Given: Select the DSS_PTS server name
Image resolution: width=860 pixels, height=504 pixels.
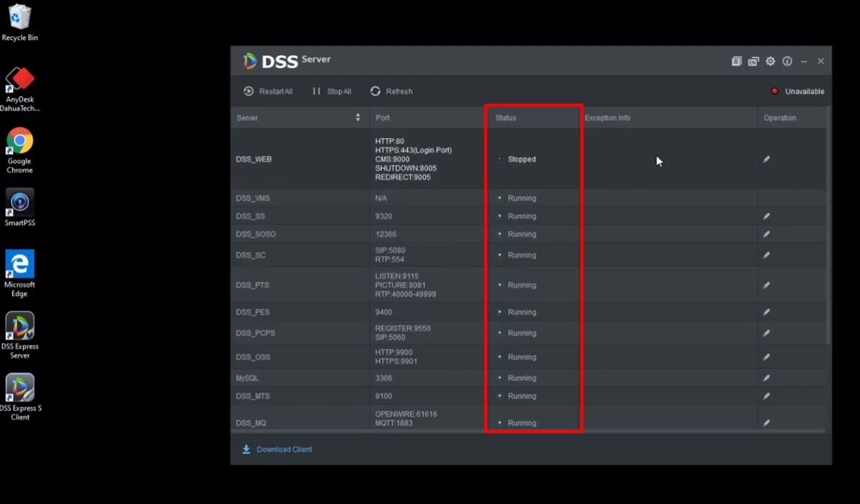Looking at the screenshot, I should click(x=253, y=285).
